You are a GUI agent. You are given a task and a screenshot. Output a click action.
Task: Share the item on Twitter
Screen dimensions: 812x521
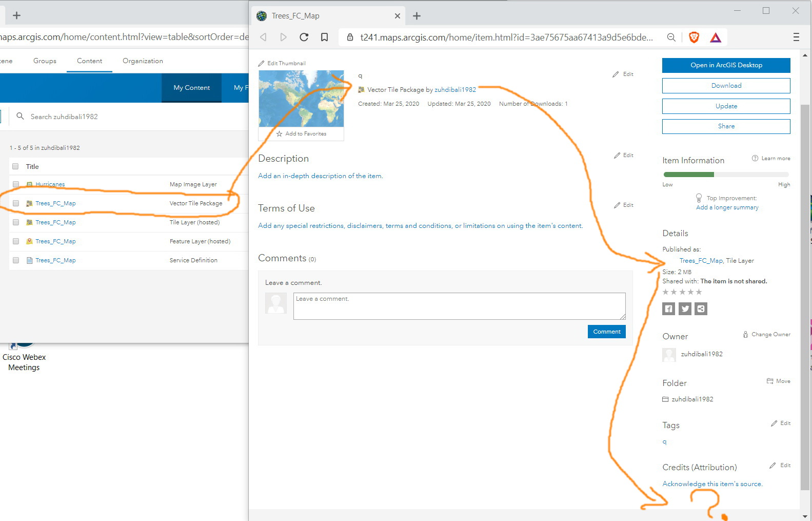[x=685, y=308]
